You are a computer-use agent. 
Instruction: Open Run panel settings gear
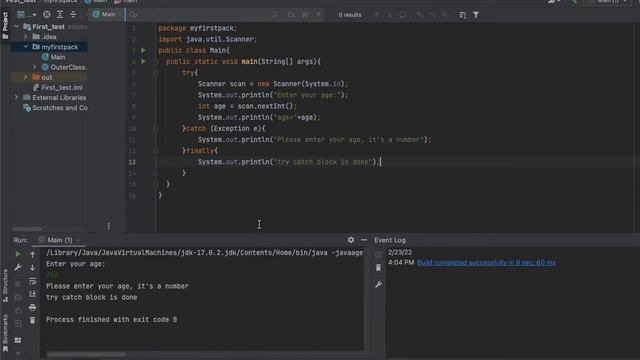(x=351, y=240)
